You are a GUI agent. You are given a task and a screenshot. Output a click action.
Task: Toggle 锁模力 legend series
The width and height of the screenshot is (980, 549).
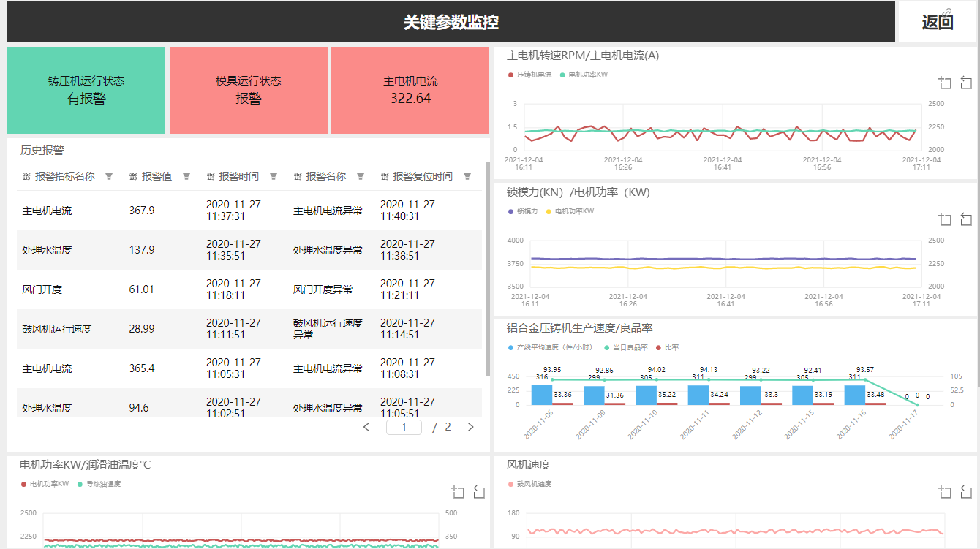[523, 211]
